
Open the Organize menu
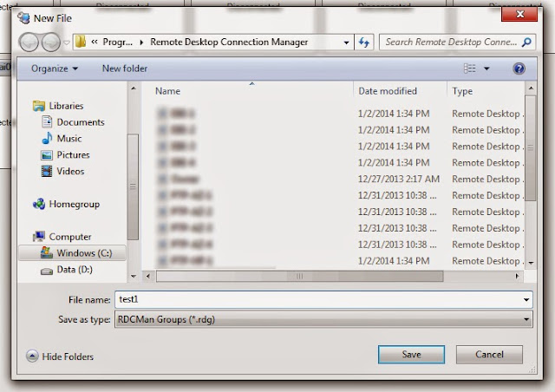point(55,69)
